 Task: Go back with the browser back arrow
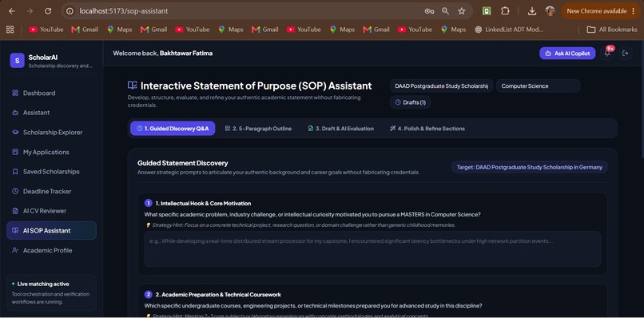(x=11, y=11)
